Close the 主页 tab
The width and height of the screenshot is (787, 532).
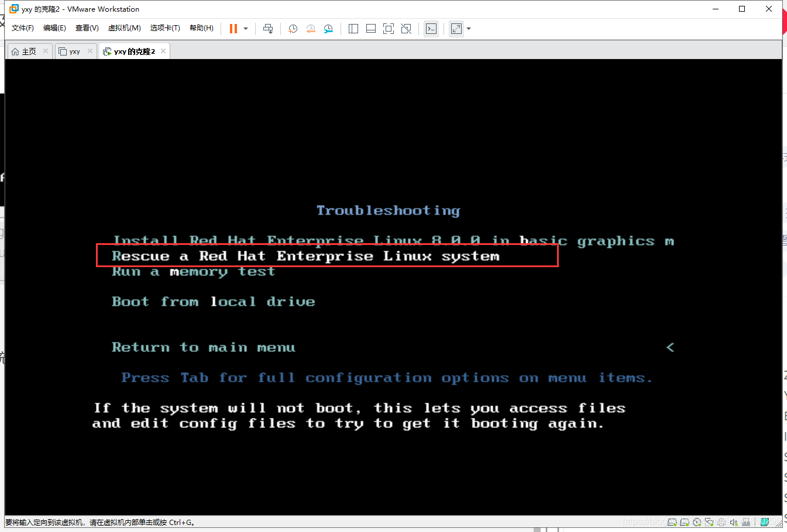click(46, 51)
